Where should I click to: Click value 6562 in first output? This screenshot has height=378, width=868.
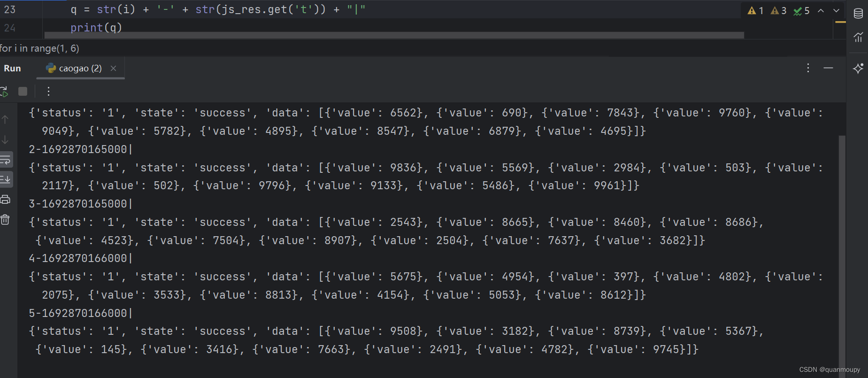pos(403,113)
